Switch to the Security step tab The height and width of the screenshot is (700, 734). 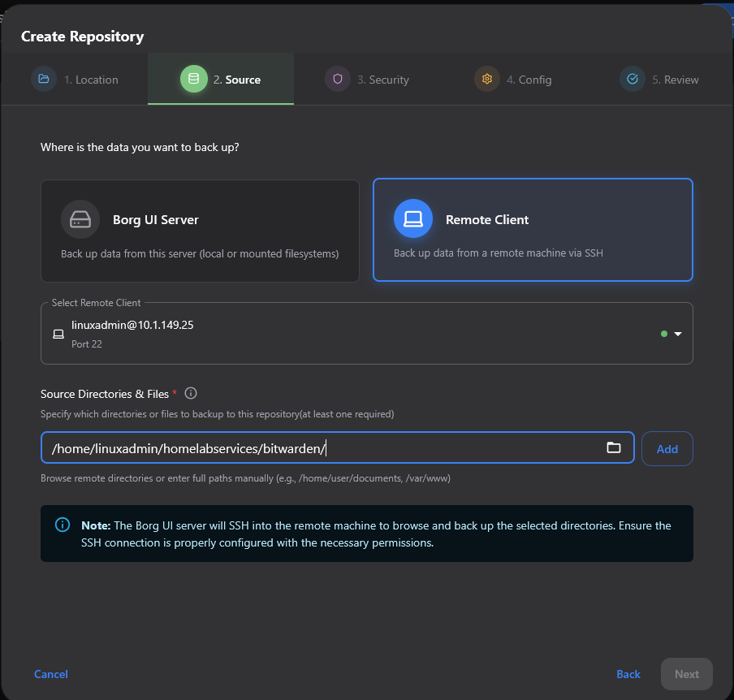tap(370, 79)
